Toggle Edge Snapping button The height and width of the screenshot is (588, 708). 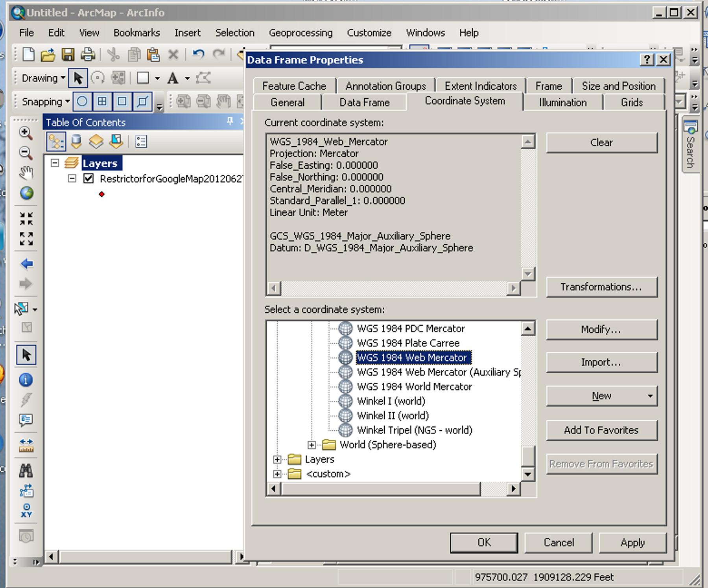coord(142,101)
